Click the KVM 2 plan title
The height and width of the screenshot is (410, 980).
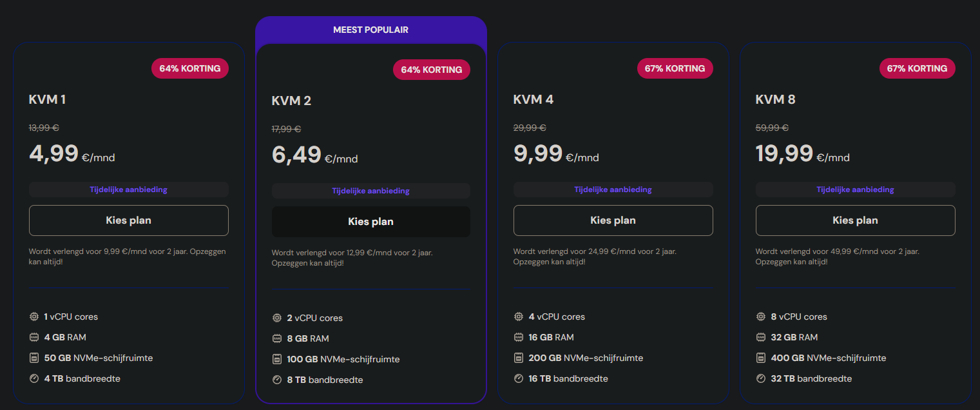(x=292, y=101)
